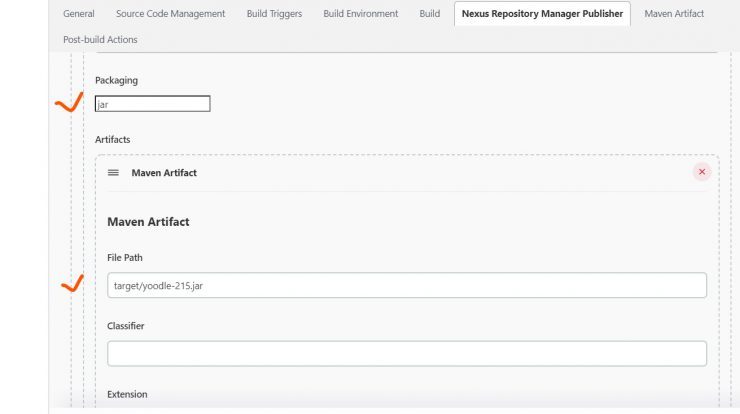
Task: Open the Build tab
Action: click(429, 14)
